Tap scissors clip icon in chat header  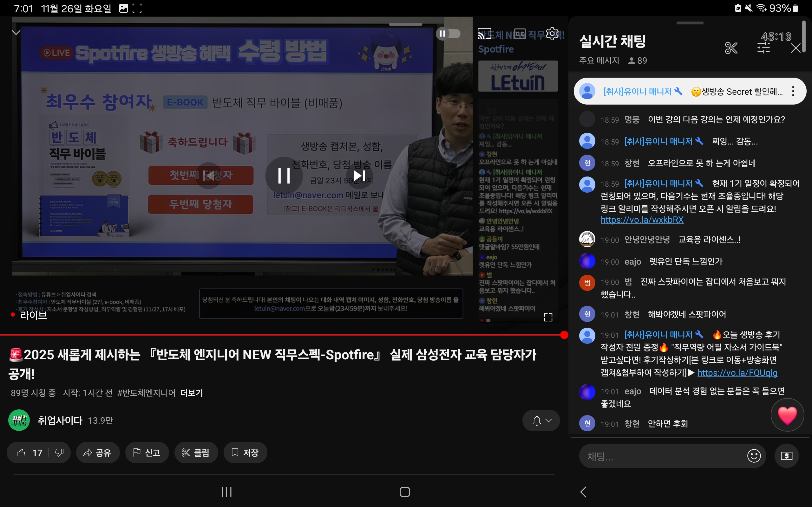coord(731,48)
